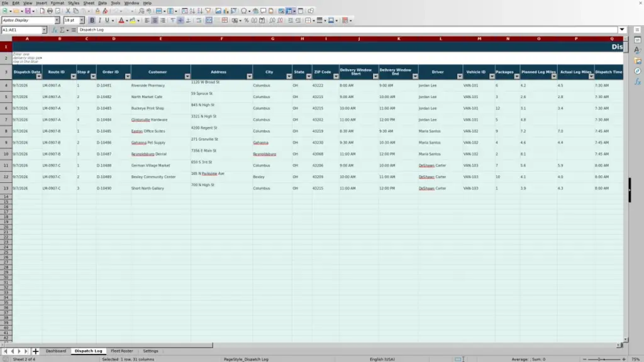Image resolution: width=644 pixels, height=362 pixels.
Task: Open filter dropdown for Vehicle ID column
Action: (x=492, y=76)
